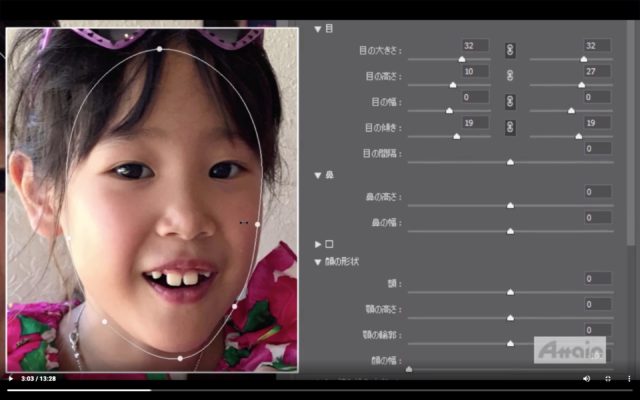Click the 目の間隔 value field
The image size is (640, 400).
tap(598, 149)
